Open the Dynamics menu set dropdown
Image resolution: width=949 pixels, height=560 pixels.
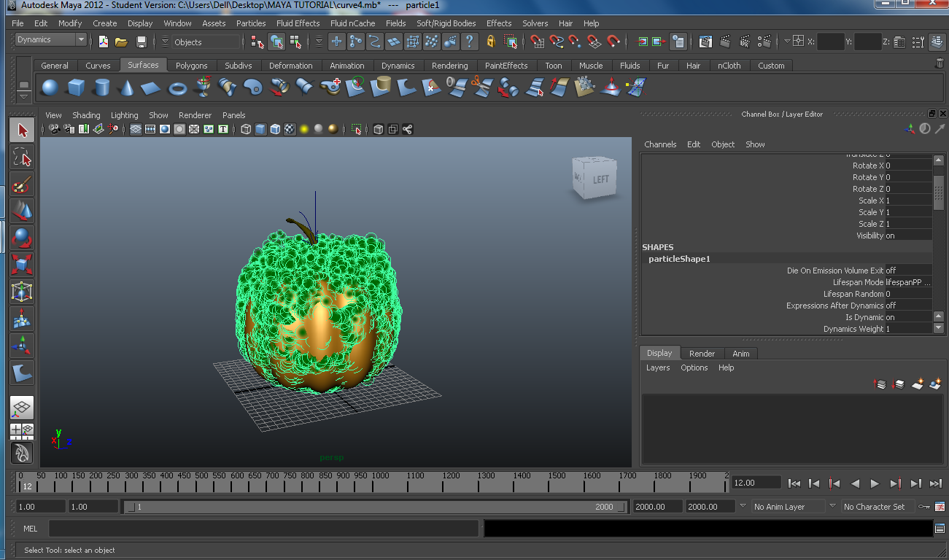pyautogui.click(x=50, y=39)
